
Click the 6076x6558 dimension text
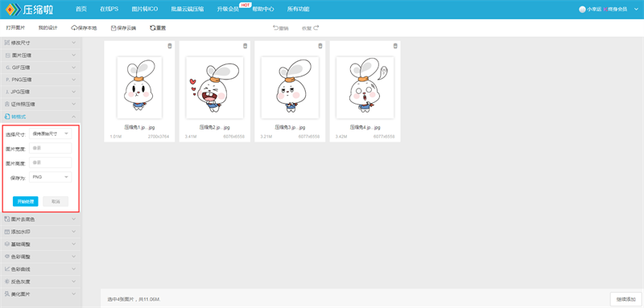233,136
